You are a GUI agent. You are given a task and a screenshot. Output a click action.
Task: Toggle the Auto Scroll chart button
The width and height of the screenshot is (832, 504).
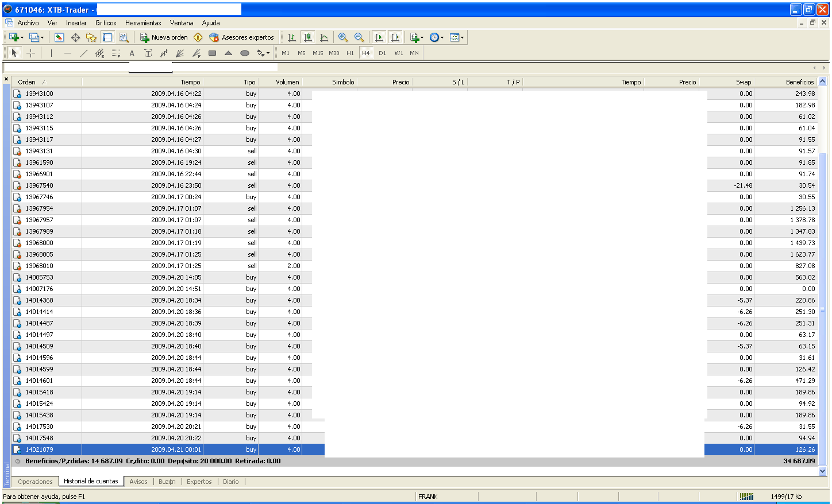tap(379, 37)
